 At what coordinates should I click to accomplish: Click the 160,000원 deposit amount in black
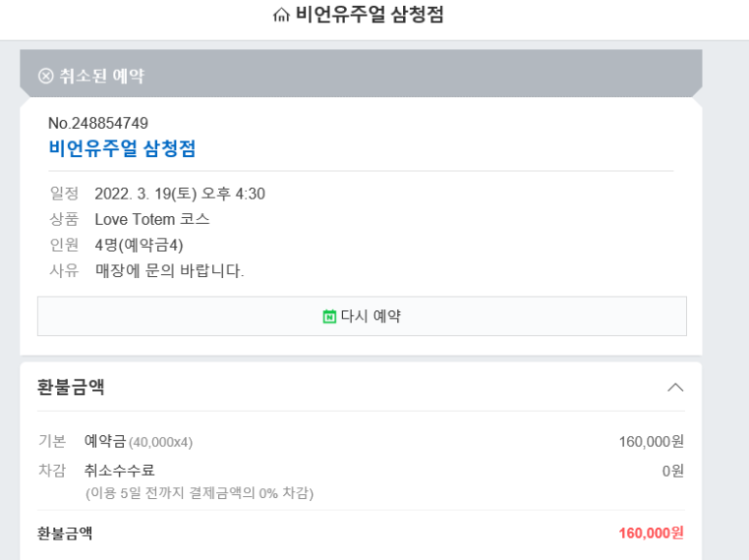point(651,442)
